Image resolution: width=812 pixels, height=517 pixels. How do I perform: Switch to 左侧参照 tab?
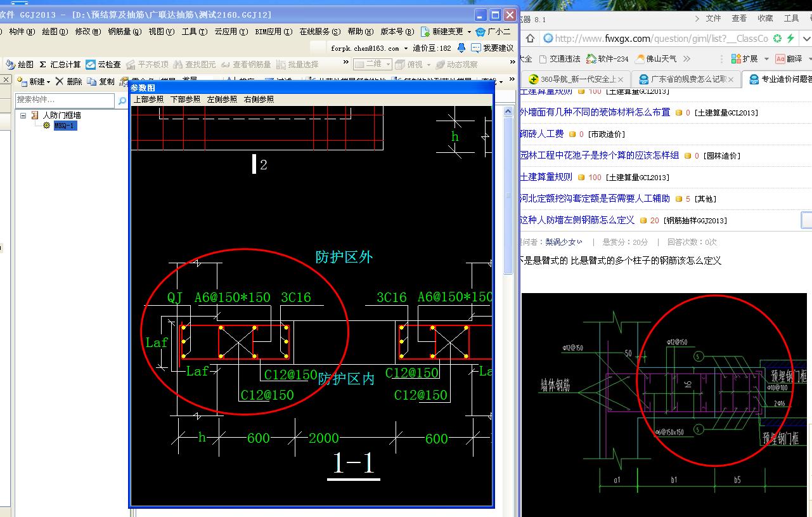[x=222, y=100]
